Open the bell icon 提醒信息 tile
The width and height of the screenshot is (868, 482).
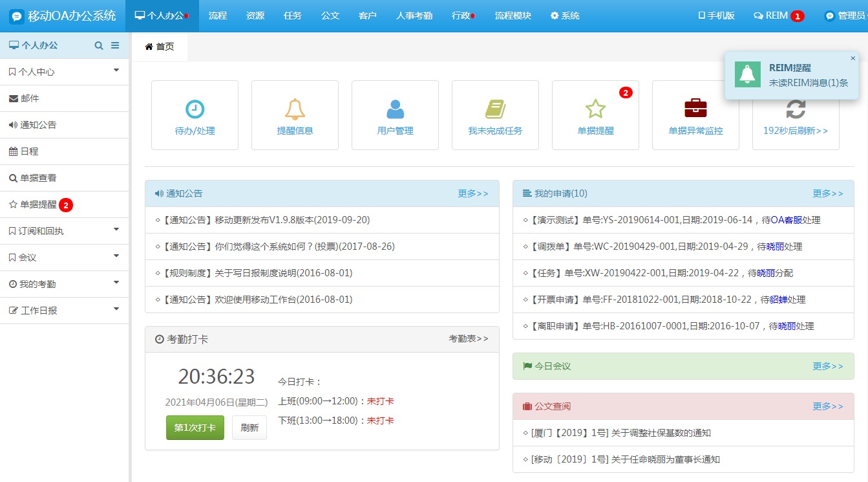[x=295, y=109]
